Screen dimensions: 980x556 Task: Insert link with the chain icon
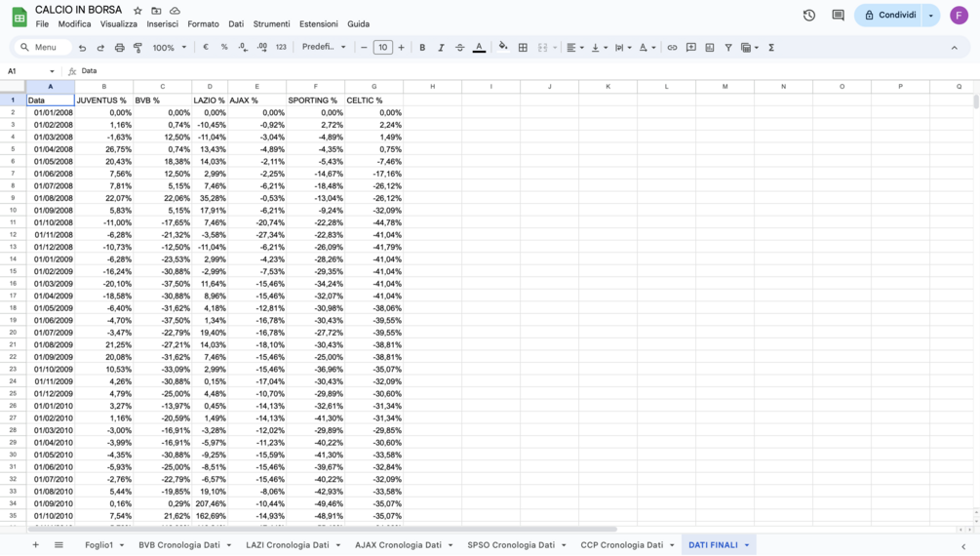point(672,48)
